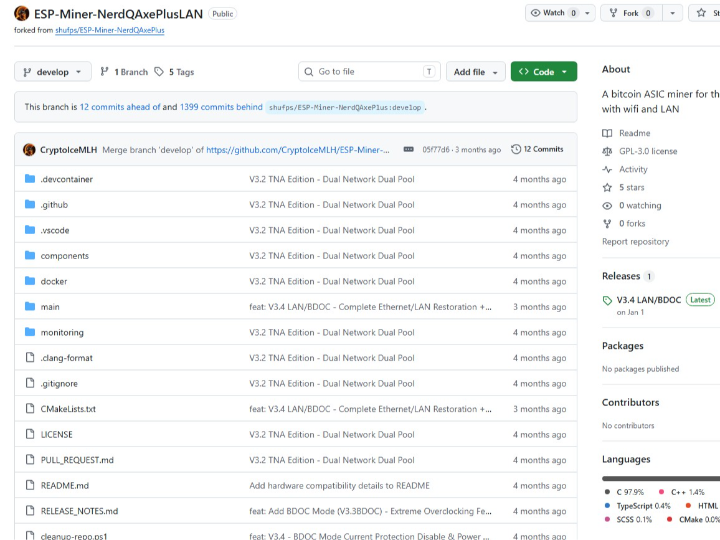Click the commit history clock icon
Viewport: 720px width, 540px height.
click(x=516, y=149)
